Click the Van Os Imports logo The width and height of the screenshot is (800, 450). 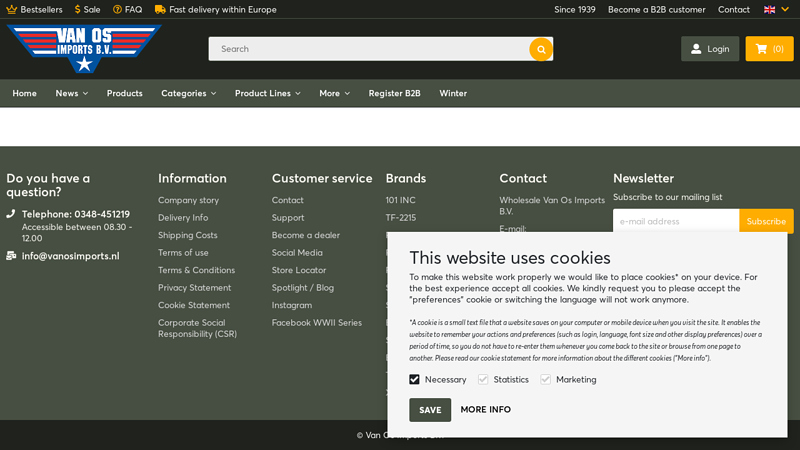pos(83,47)
